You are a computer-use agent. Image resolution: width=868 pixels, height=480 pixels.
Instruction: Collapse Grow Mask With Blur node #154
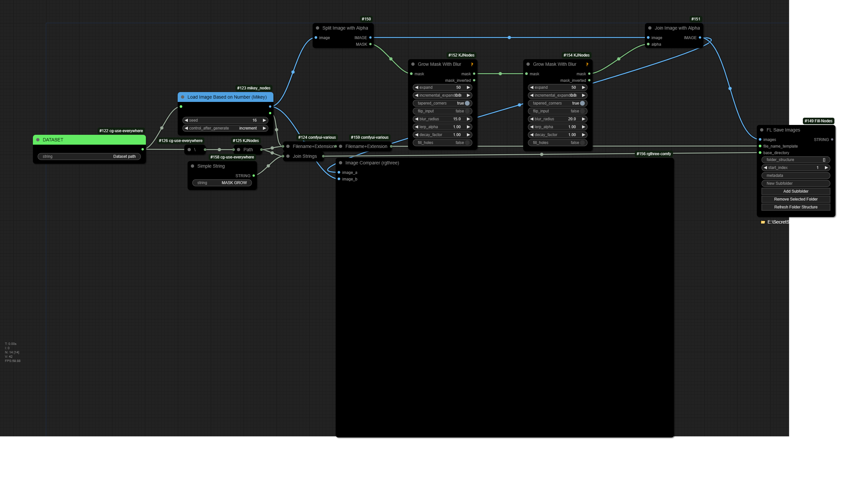tap(528, 64)
